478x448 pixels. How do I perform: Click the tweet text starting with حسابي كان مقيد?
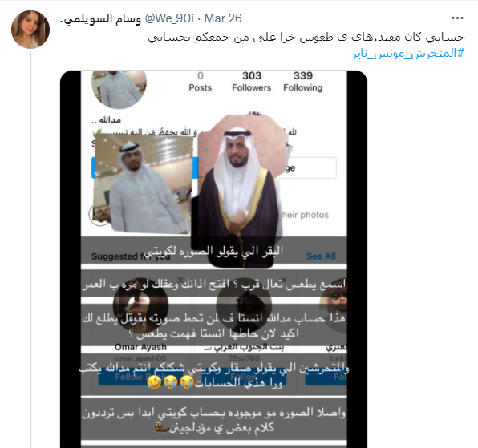306,38
